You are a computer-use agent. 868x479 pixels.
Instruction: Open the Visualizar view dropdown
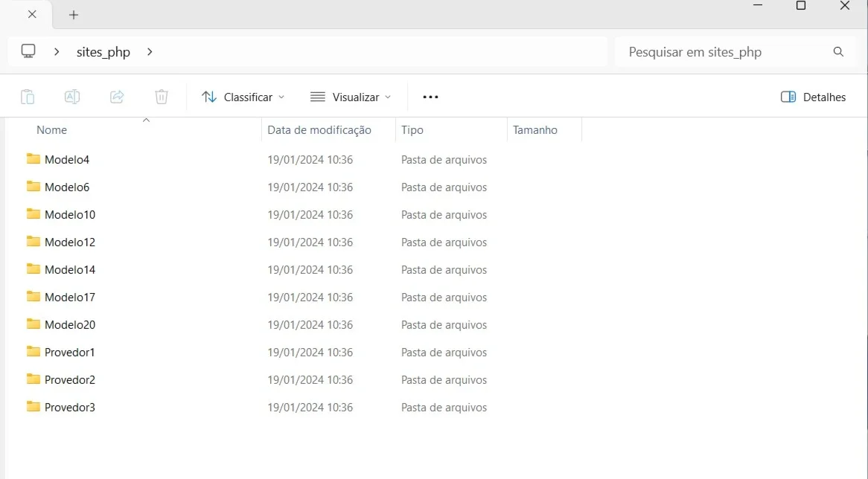click(351, 97)
